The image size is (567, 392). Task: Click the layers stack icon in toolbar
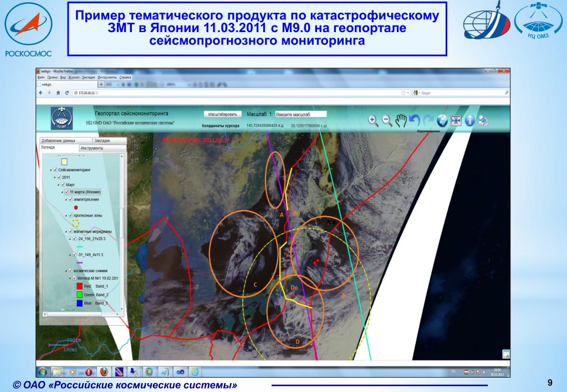pyautogui.click(x=483, y=121)
